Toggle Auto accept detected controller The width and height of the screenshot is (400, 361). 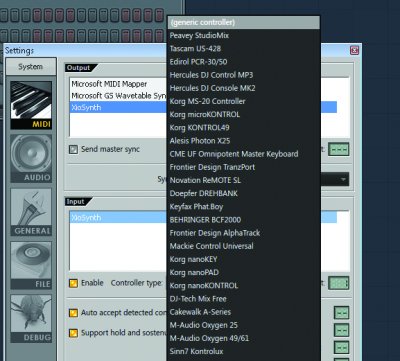73,313
